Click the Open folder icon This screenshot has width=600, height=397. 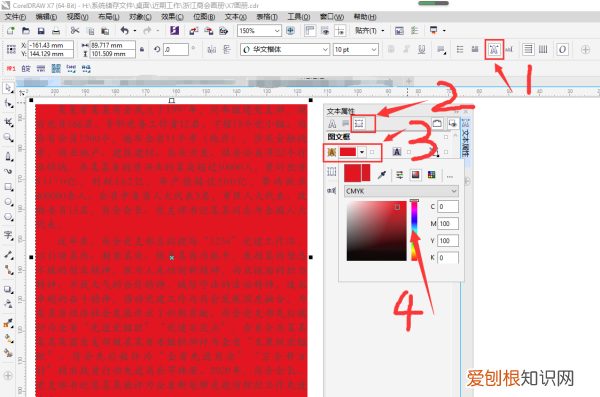click(x=26, y=31)
